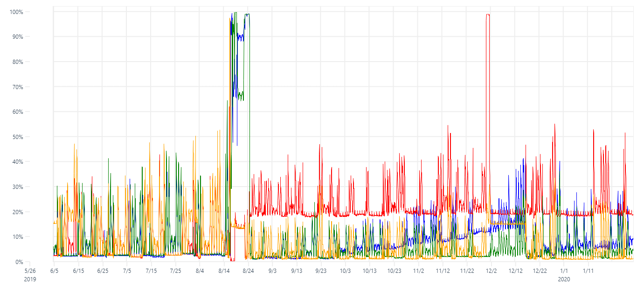Click the 2020 year label
The width and height of the screenshot is (644, 285).
564,278
